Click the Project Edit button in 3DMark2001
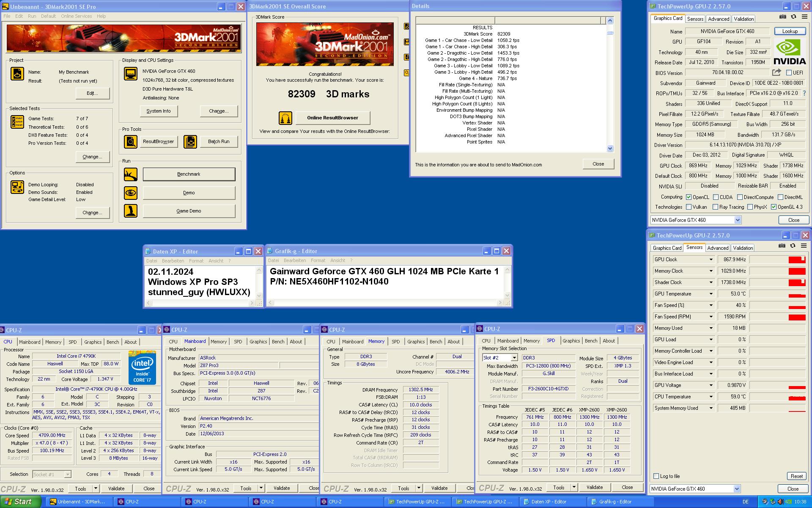Screen dimensions: 812x508 click(x=92, y=93)
